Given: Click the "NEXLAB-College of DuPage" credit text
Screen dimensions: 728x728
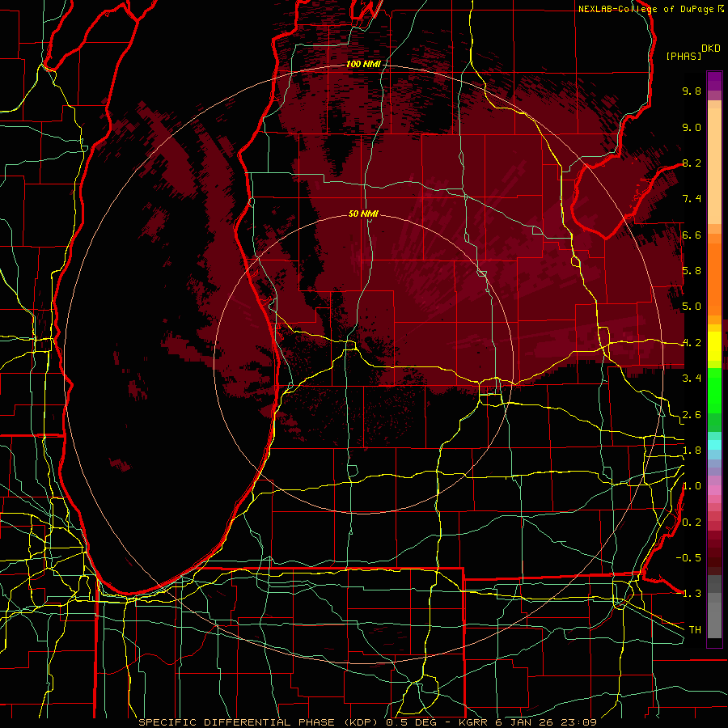Looking at the screenshot, I should (x=646, y=9).
